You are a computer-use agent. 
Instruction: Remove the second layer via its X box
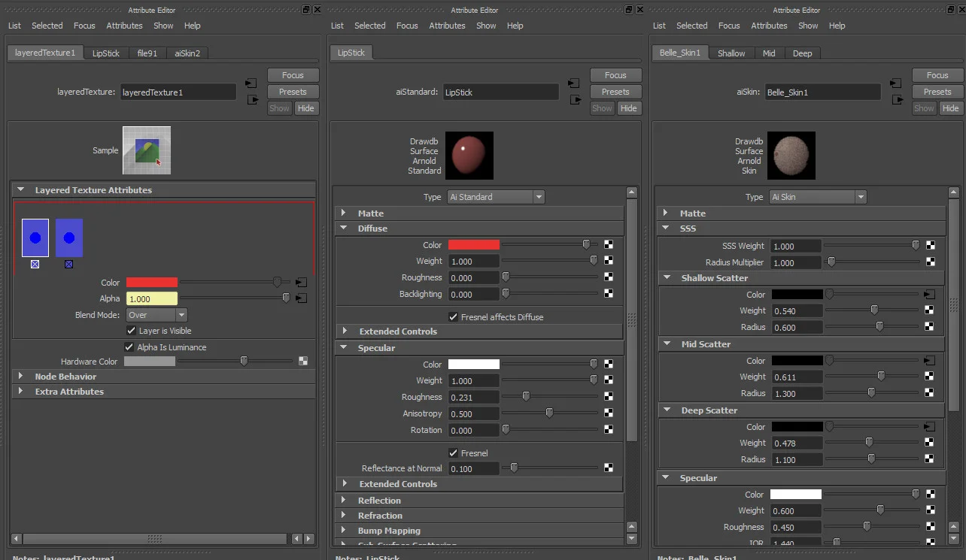[69, 265]
